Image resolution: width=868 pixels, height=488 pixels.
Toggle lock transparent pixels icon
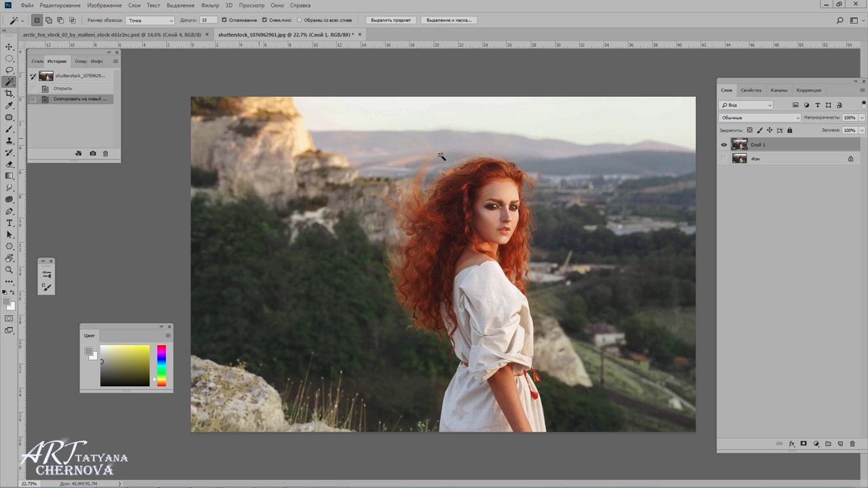pyautogui.click(x=749, y=130)
